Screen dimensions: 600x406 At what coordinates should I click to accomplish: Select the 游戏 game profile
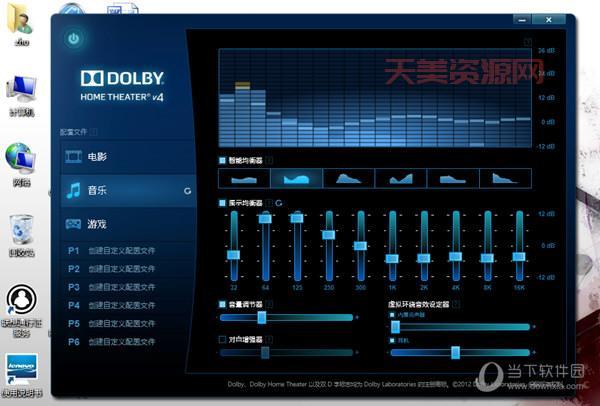click(128, 224)
